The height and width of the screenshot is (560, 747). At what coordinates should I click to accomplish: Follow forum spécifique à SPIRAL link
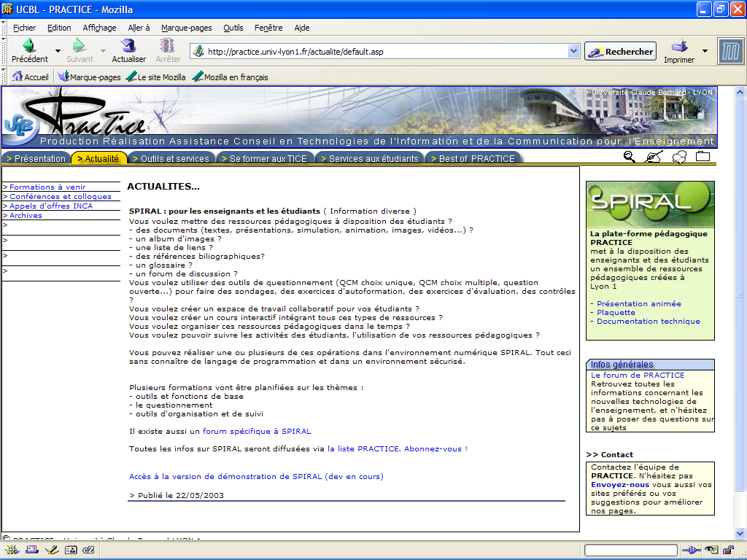[x=257, y=432]
